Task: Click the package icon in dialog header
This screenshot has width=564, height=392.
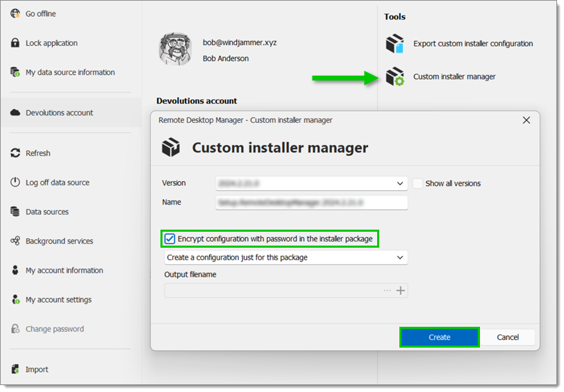Action: pyautogui.click(x=170, y=147)
